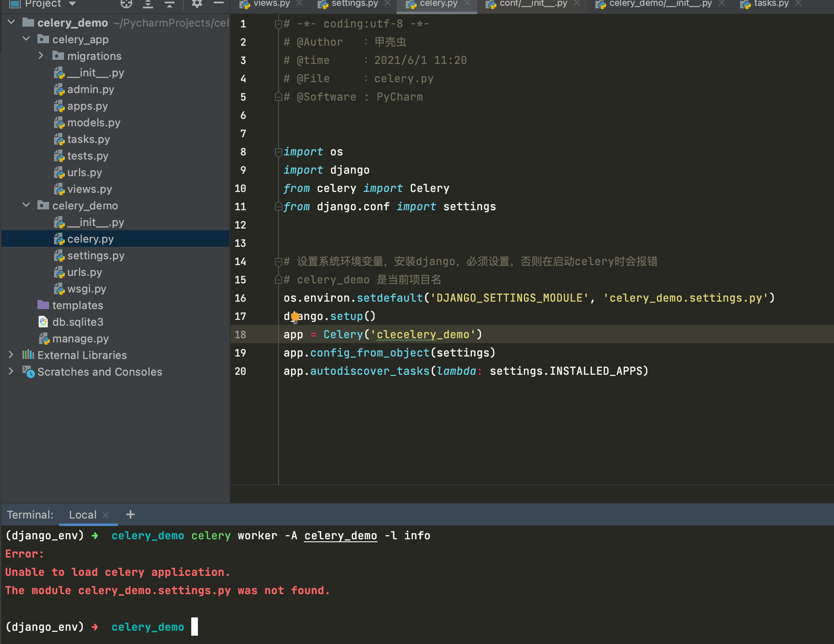Open Project panel settings gear
Viewport: 834px width, 644px height.
click(x=197, y=4)
